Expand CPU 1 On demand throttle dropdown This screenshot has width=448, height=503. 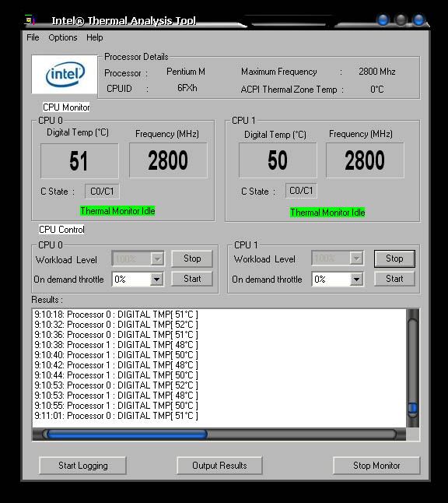click(x=356, y=279)
